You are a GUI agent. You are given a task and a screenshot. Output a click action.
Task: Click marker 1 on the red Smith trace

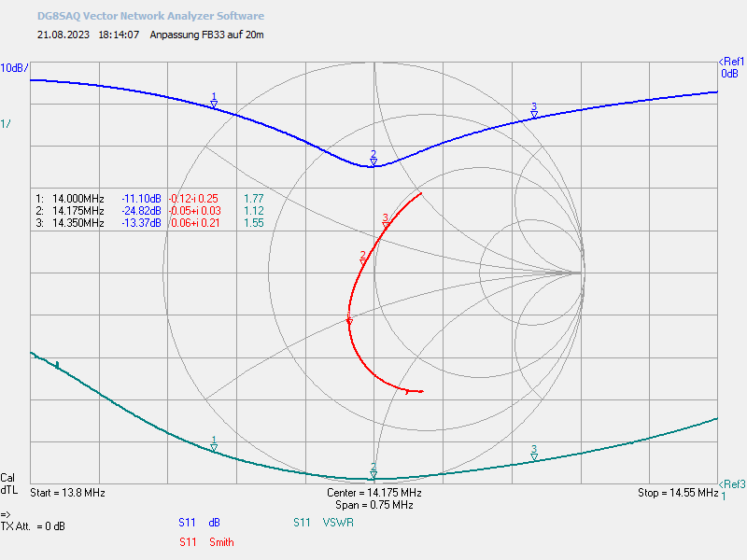coord(349,318)
